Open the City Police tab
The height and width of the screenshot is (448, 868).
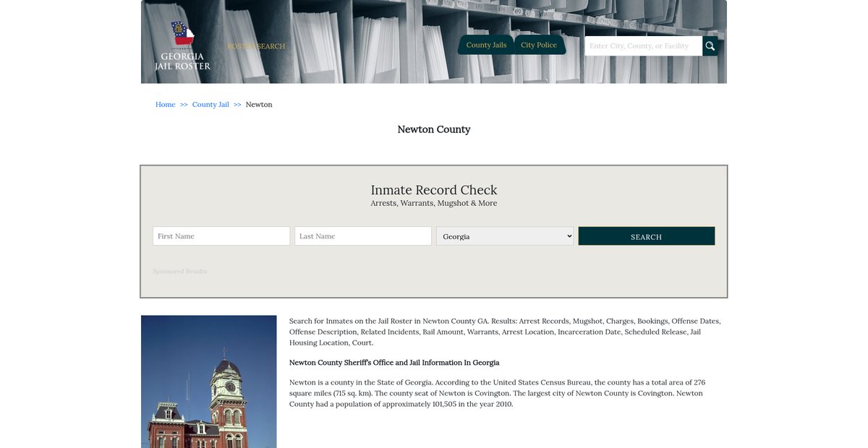tap(539, 45)
